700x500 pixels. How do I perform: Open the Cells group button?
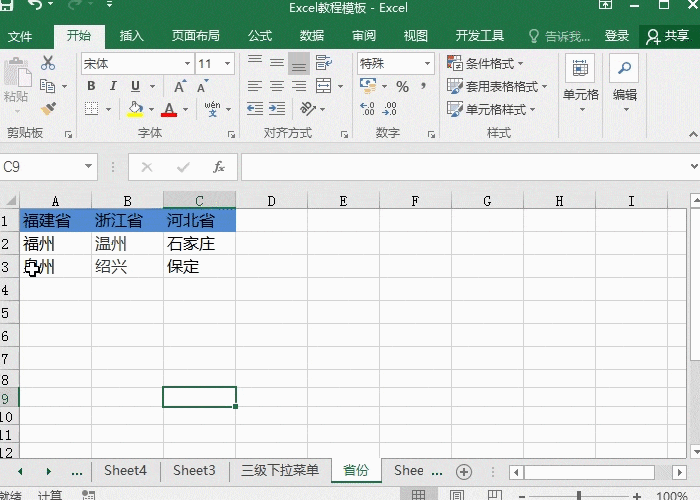[580, 84]
